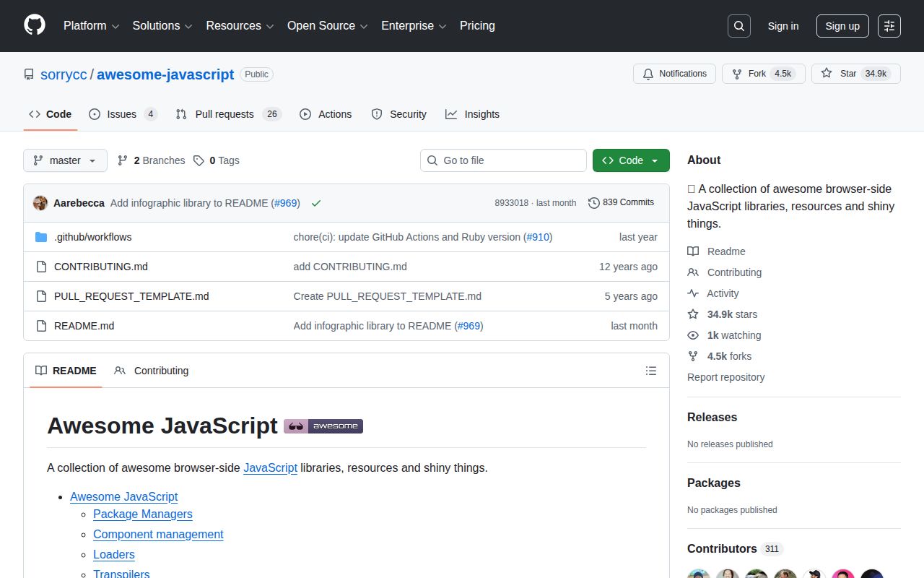Open the command palette icon beside Sign up

pyautogui.click(x=889, y=26)
